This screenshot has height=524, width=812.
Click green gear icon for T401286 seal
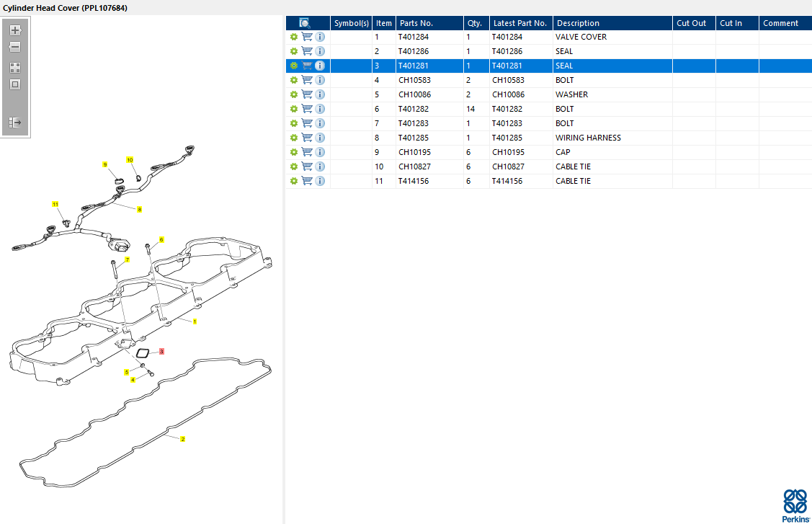[x=293, y=51]
